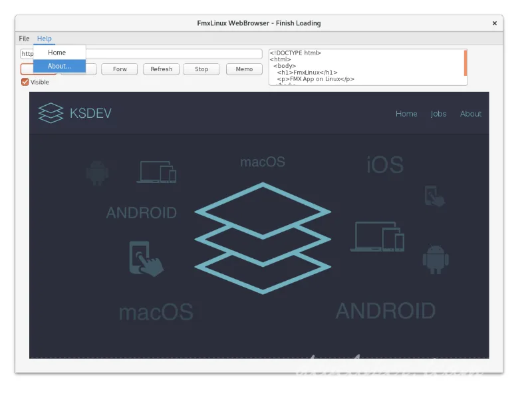Click the Memo button
The height and width of the screenshot is (394, 532).
(x=244, y=69)
